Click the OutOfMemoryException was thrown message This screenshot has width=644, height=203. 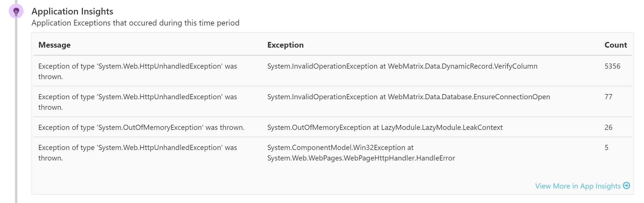pyautogui.click(x=141, y=128)
